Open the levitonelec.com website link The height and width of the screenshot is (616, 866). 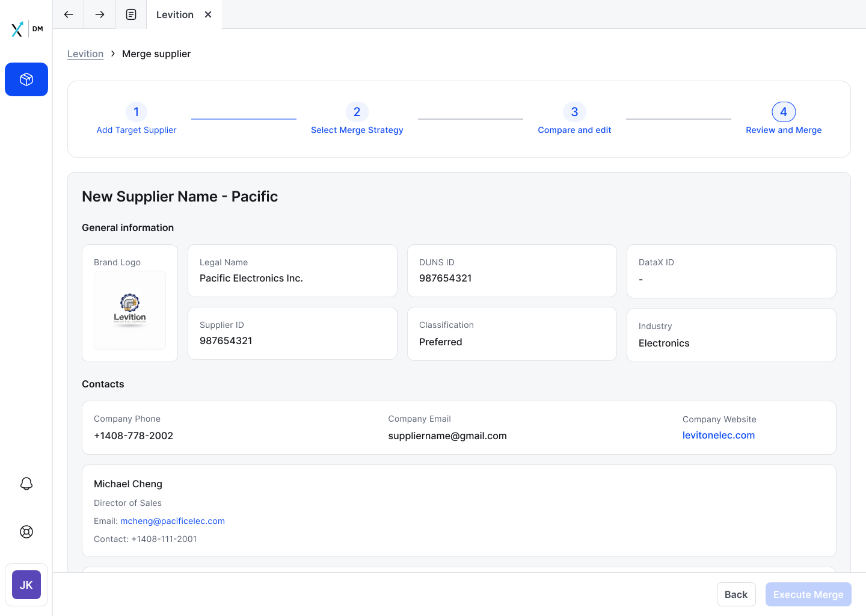coord(719,435)
